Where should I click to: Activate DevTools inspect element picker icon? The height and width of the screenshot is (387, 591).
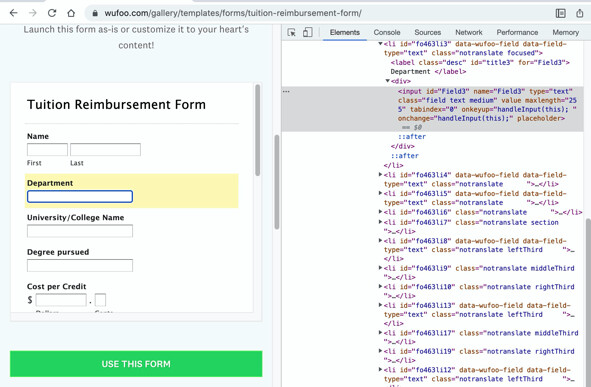[291, 32]
